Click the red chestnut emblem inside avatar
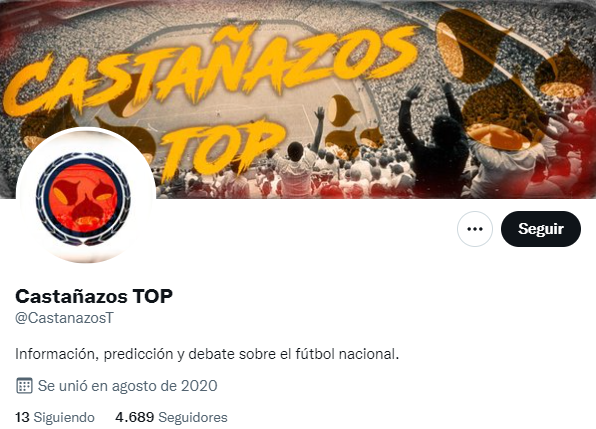 [x=83, y=199]
